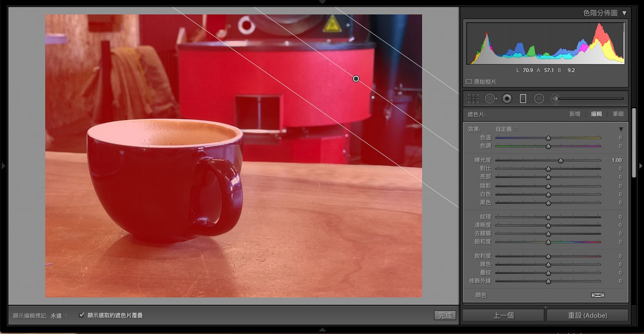Image resolution: width=644 pixels, height=334 pixels.
Task: Switch to the 新增 mask mode
Action: tap(575, 114)
